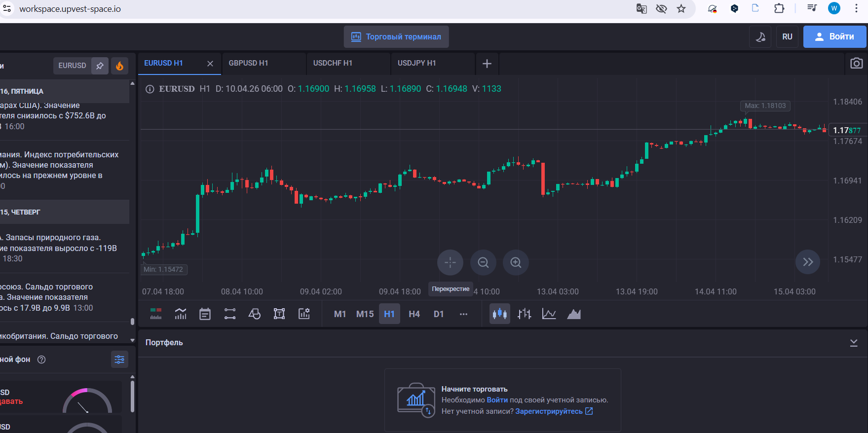This screenshot has height=433, width=868.
Task: Zoom out the chart with minus magnifier
Action: (x=483, y=262)
